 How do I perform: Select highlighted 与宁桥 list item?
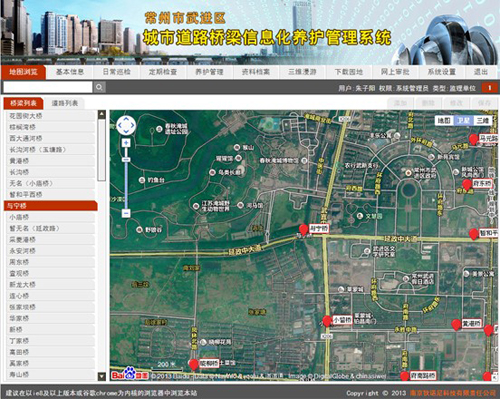click(51, 206)
